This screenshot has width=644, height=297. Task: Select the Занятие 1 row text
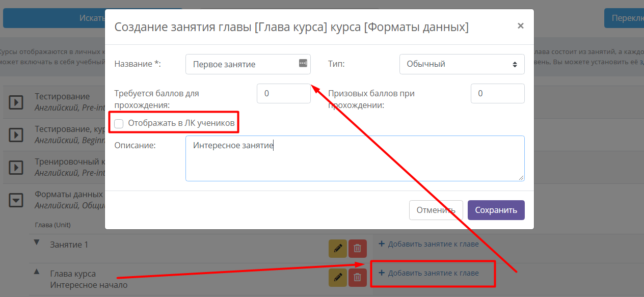click(x=69, y=245)
